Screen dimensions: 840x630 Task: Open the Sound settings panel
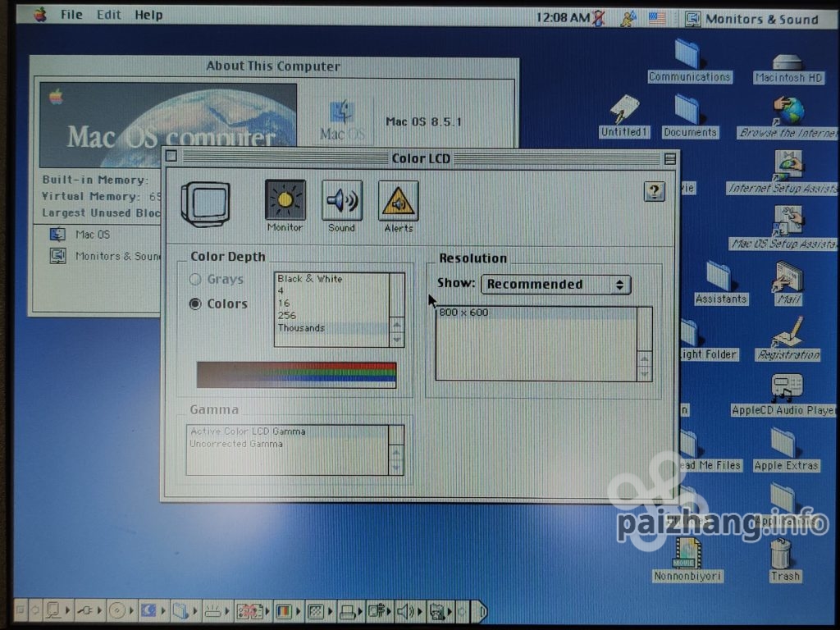tap(341, 201)
